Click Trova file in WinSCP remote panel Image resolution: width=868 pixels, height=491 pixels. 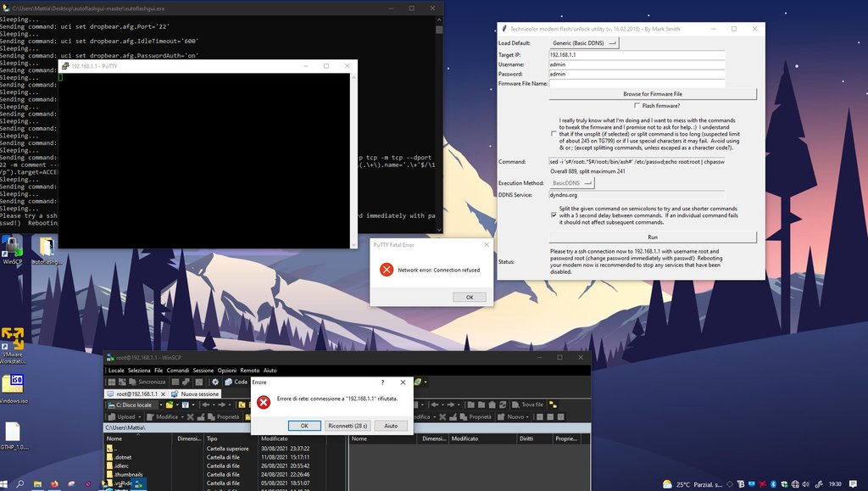[528, 405]
